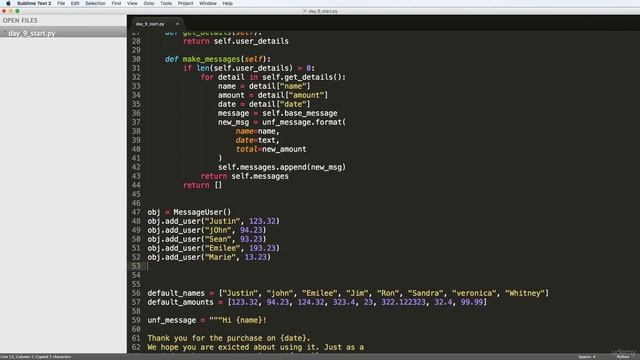The height and width of the screenshot is (360, 640).
Task: Click 'message = self.base_message' line
Action: pos(278,113)
